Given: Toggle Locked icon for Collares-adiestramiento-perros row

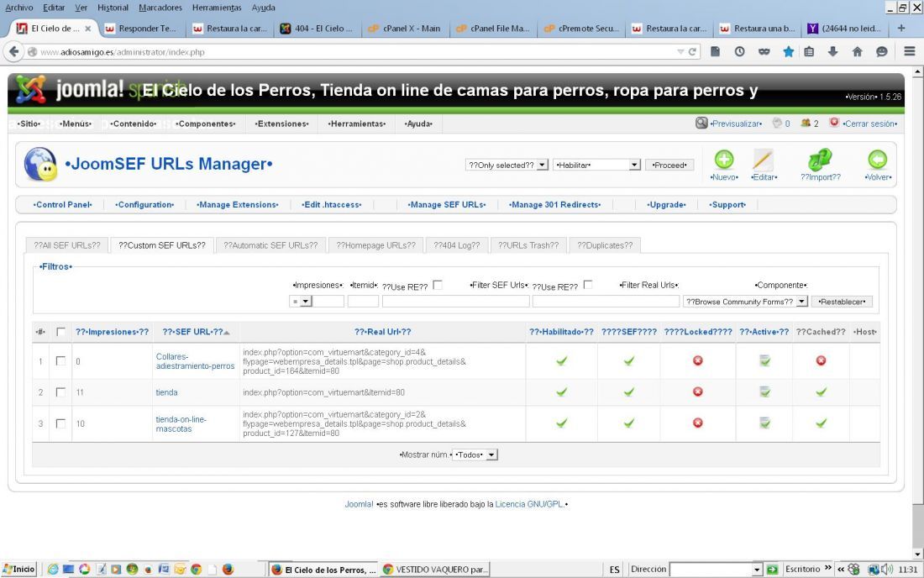Looking at the screenshot, I should pyautogui.click(x=698, y=360).
